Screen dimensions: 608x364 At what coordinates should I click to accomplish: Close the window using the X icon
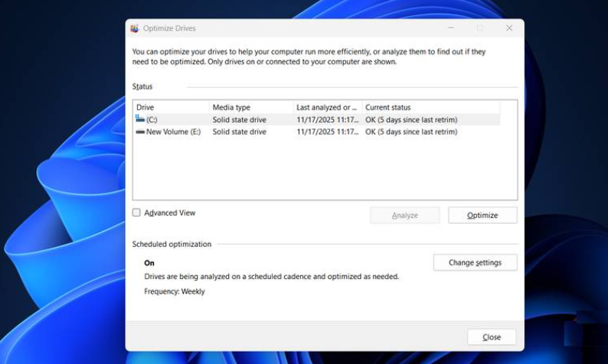509,28
